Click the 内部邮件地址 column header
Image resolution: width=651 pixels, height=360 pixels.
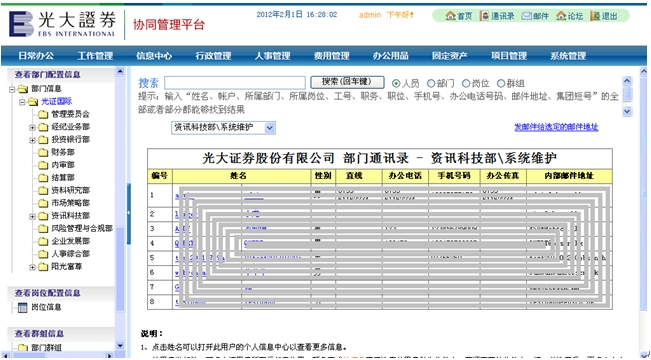click(x=569, y=176)
